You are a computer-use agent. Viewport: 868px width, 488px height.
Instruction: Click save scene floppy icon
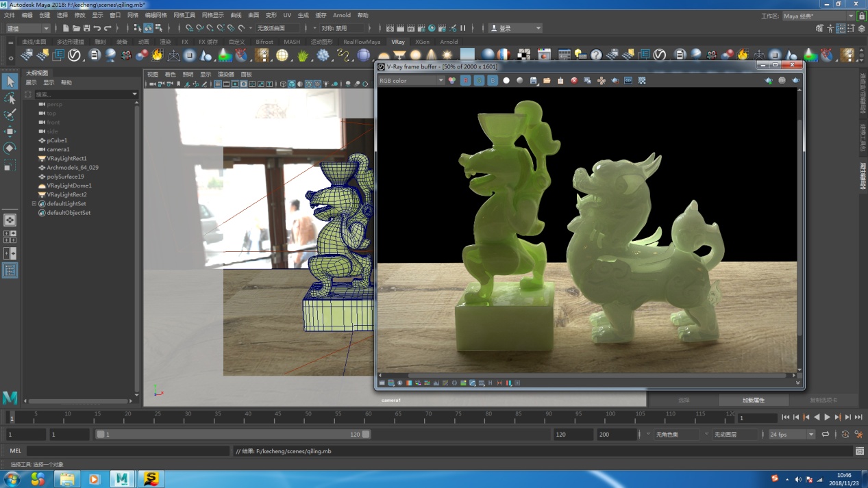(x=86, y=28)
